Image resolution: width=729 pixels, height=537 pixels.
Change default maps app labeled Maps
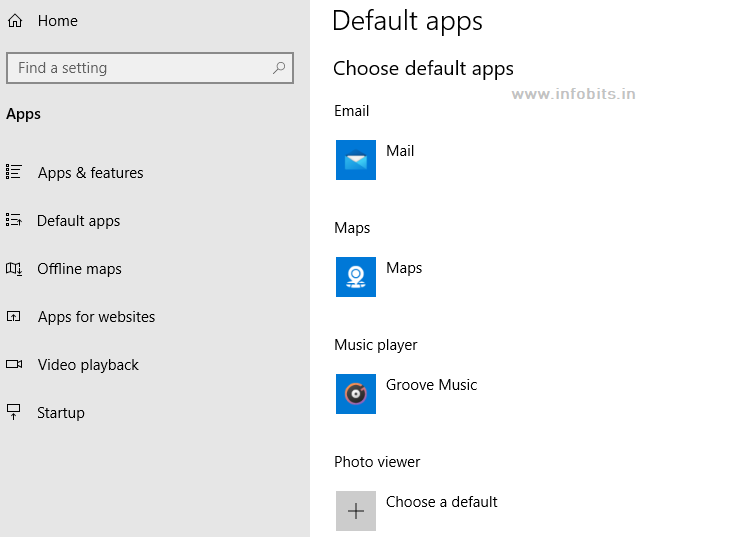[404, 268]
